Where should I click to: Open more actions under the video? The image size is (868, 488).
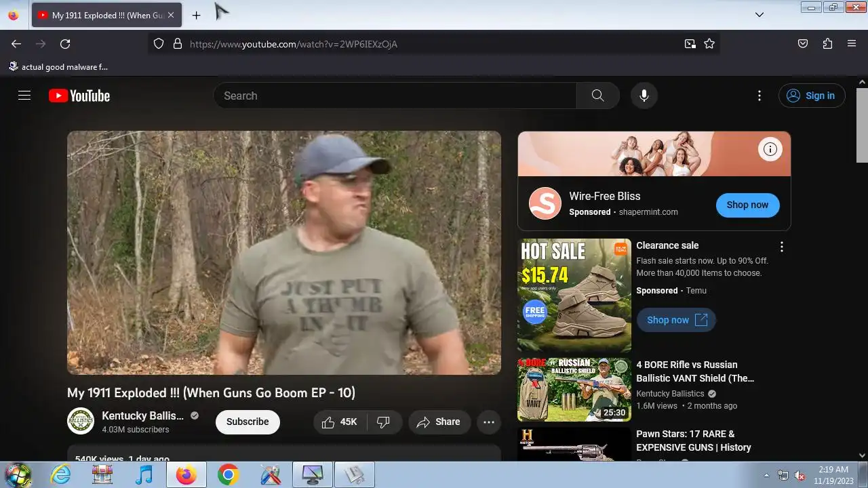coord(489,422)
